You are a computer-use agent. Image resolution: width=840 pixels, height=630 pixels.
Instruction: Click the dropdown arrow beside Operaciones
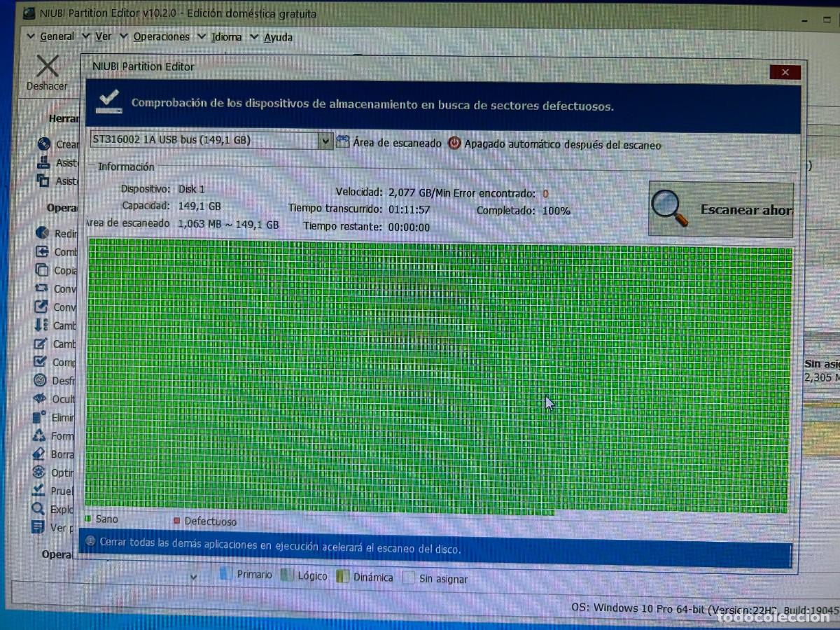click(124, 36)
